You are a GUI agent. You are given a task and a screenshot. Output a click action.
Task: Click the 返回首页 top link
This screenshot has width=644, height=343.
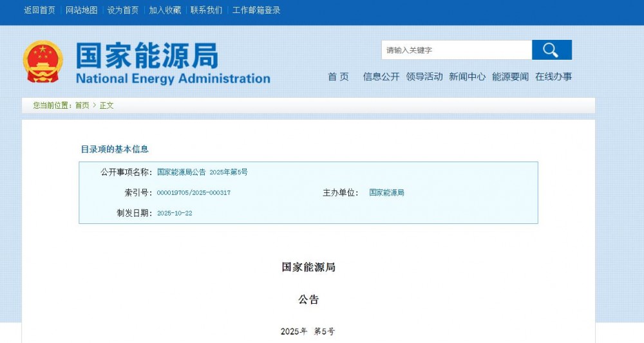40,10
